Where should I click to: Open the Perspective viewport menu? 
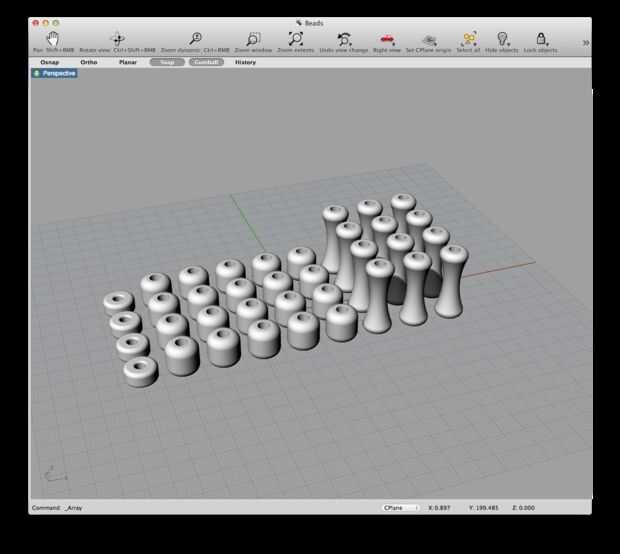[x=55, y=73]
